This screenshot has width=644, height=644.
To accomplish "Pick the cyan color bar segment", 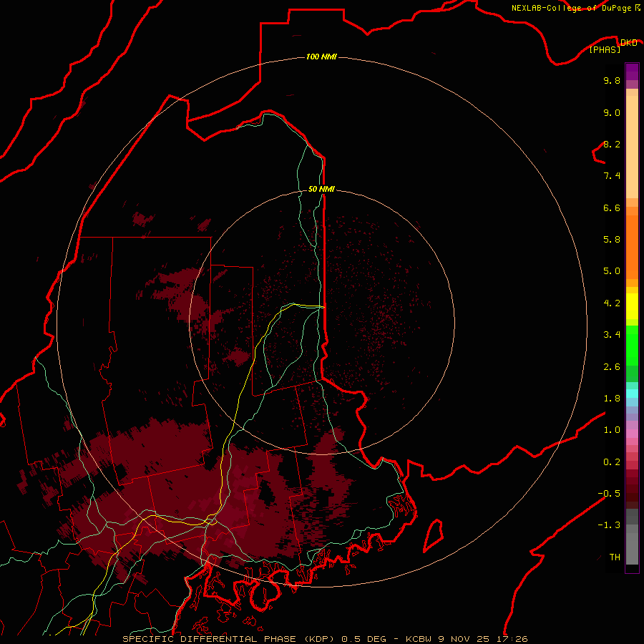I will [632, 394].
